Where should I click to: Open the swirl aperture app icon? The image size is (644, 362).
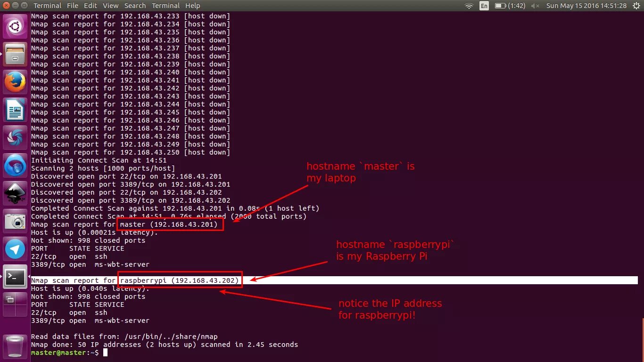pyautogui.click(x=15, y=138)
